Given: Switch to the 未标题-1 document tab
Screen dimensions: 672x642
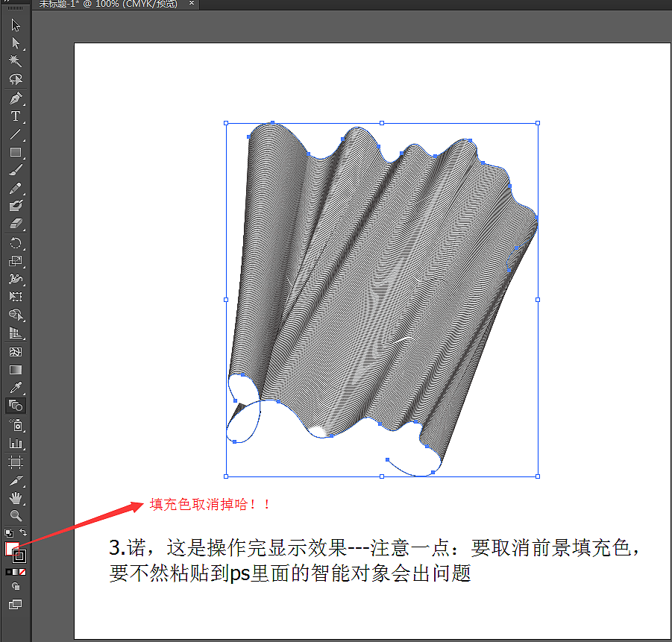Looking at the screenshot, I should click(108, 4).
